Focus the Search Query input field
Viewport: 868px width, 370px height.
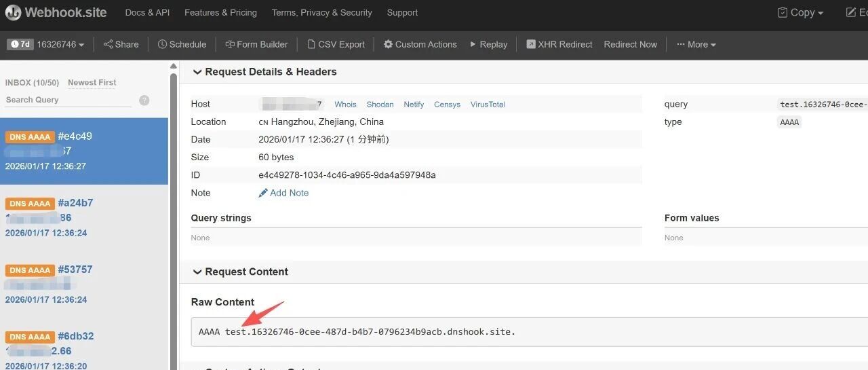[68, 100]
